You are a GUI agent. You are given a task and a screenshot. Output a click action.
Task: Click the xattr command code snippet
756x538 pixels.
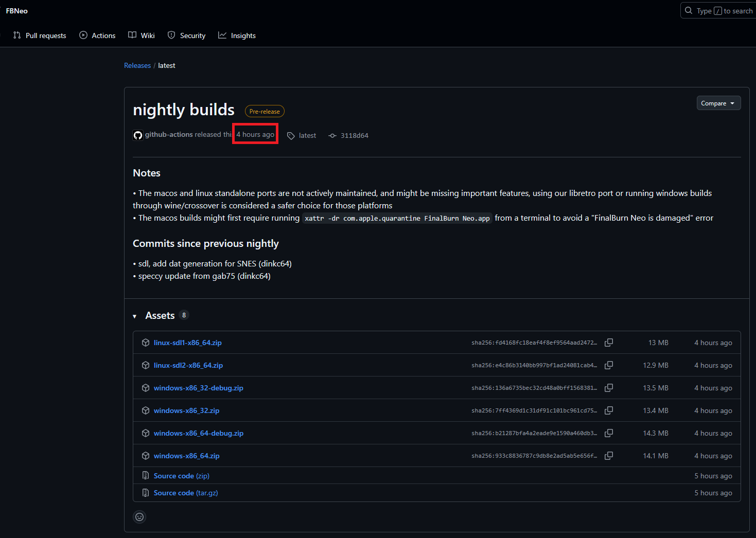[397, 218]
